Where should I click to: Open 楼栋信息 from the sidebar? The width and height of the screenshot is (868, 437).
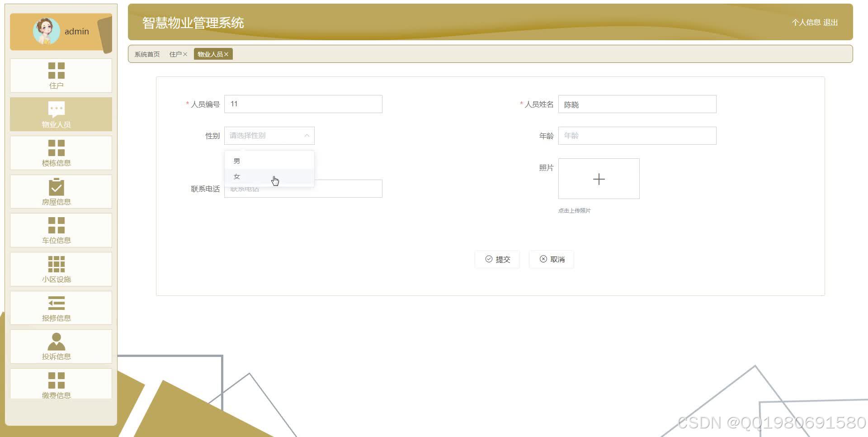(x=56, y=153)
